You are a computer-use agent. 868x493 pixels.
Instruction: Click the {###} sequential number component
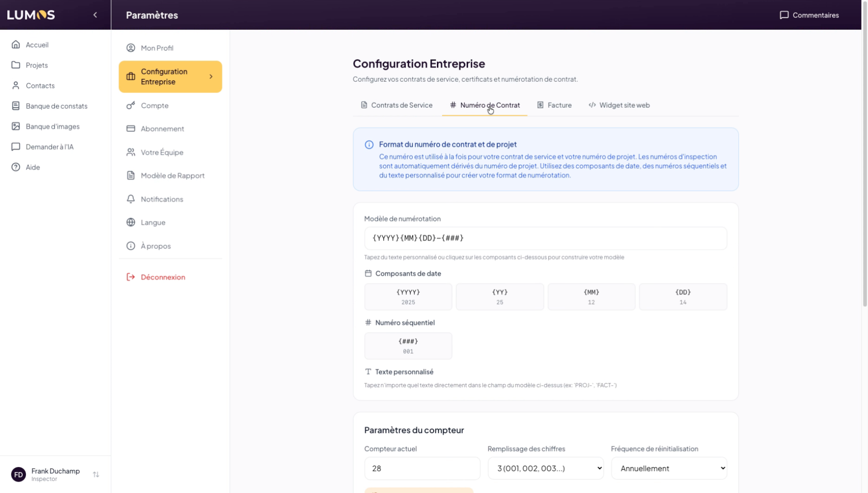[x=408, y=346]
